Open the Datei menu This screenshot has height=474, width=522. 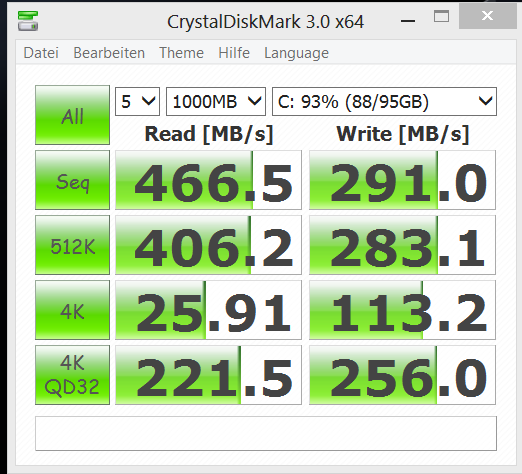[41, 53]
